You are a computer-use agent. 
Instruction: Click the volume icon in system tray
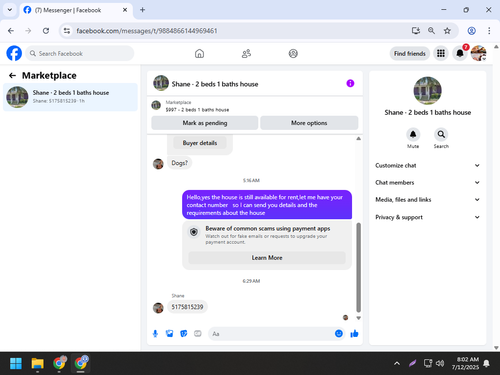point(440,363)
